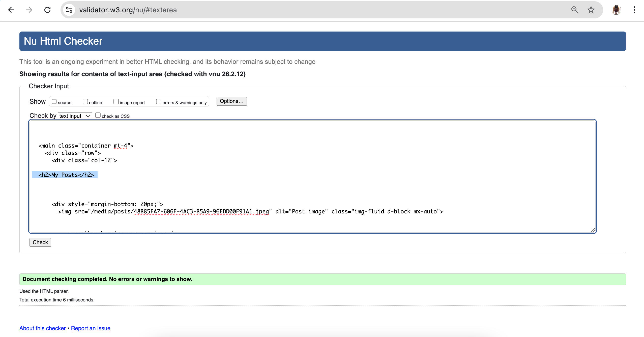Open the Check by dropdown
This screenshot has width=644, height=337.
[74, 116]
